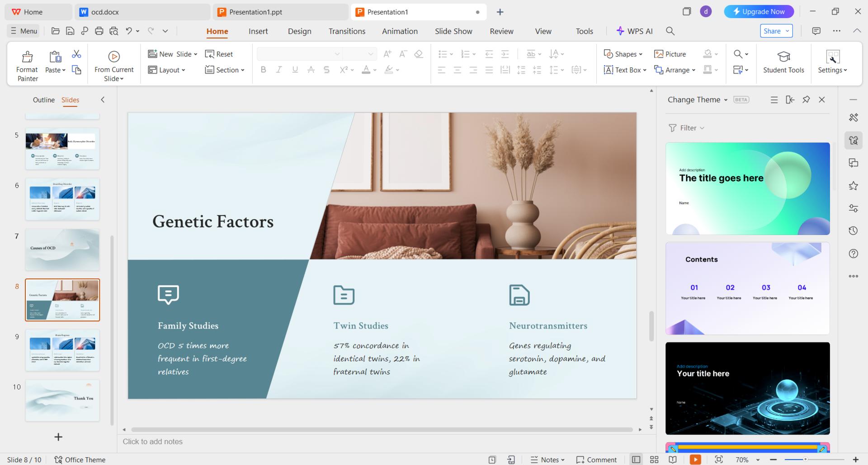Screen dimensions: 868x465
Task: Toggle Bold formatting
Action: click(x=263, y=70)
